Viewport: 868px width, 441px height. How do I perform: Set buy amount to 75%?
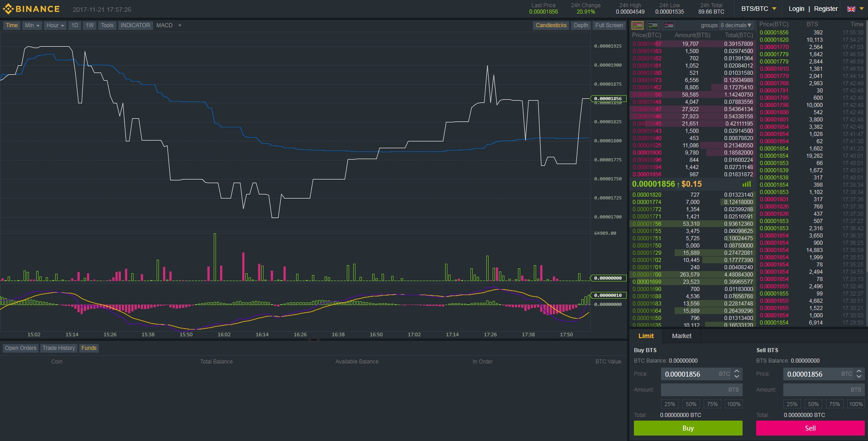[x=712, y=404]
